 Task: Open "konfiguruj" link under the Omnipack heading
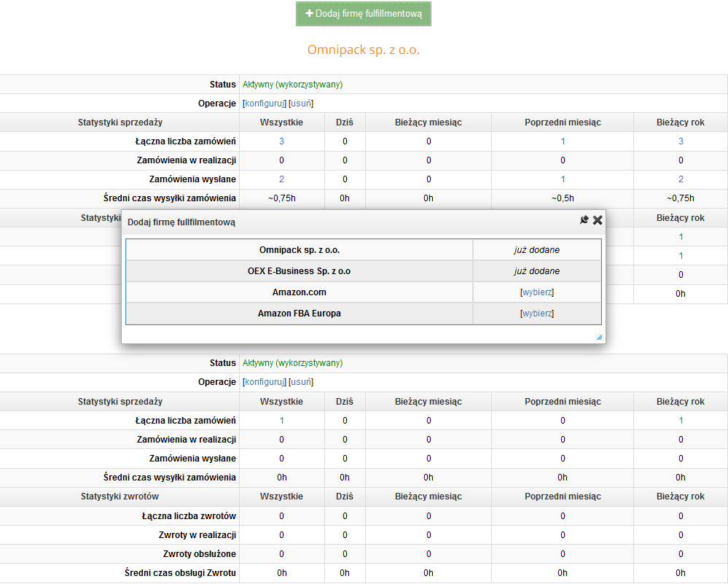(x=265, y=103)
